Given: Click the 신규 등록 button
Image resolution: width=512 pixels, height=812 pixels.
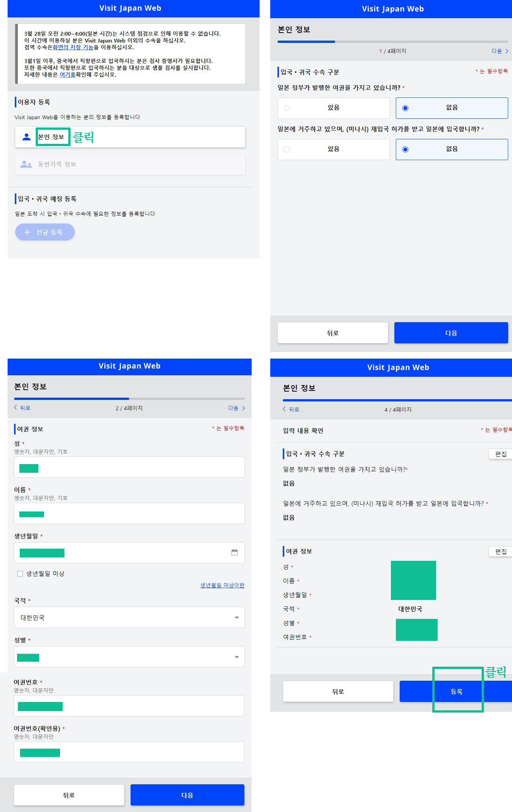Looking at the screenshot, I should (x=45, y=232).
